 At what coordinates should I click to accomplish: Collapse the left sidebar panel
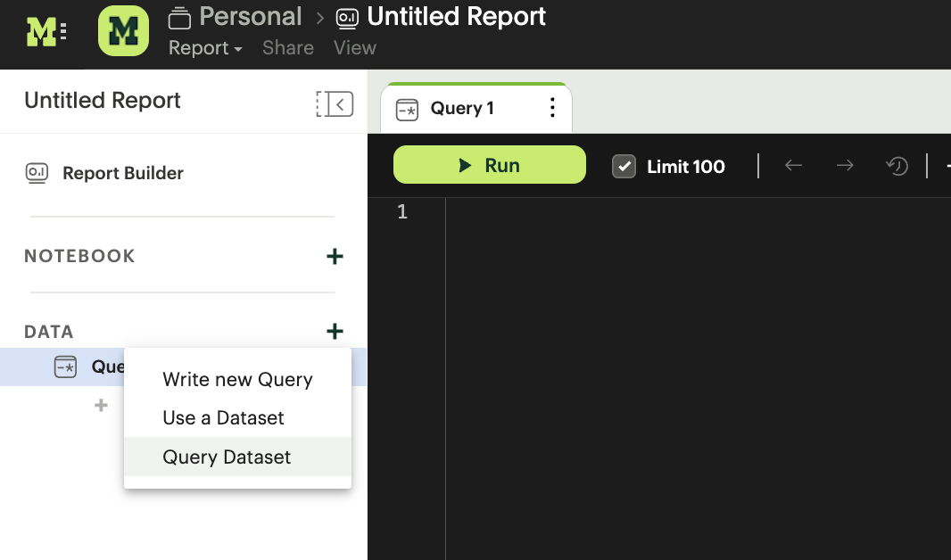click(335, 103)
